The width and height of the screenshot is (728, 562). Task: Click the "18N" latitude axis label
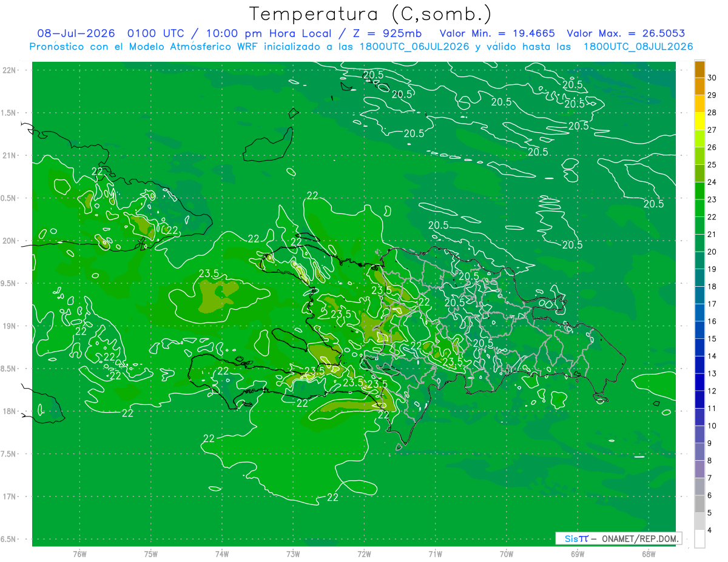[x=10, y=411]
